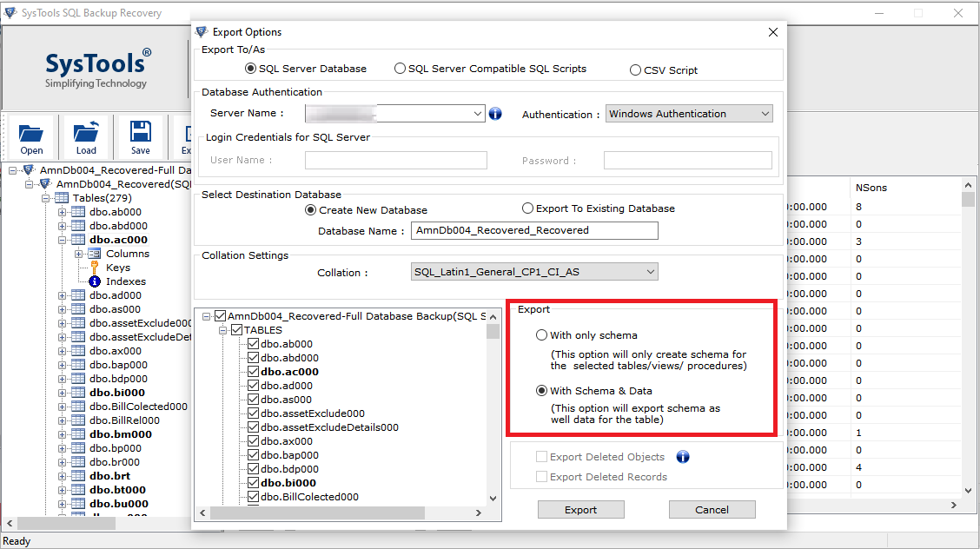Click the vertical scrollbar of export tree
Viewport: 980px width, 549px height.
pos(493,407)
